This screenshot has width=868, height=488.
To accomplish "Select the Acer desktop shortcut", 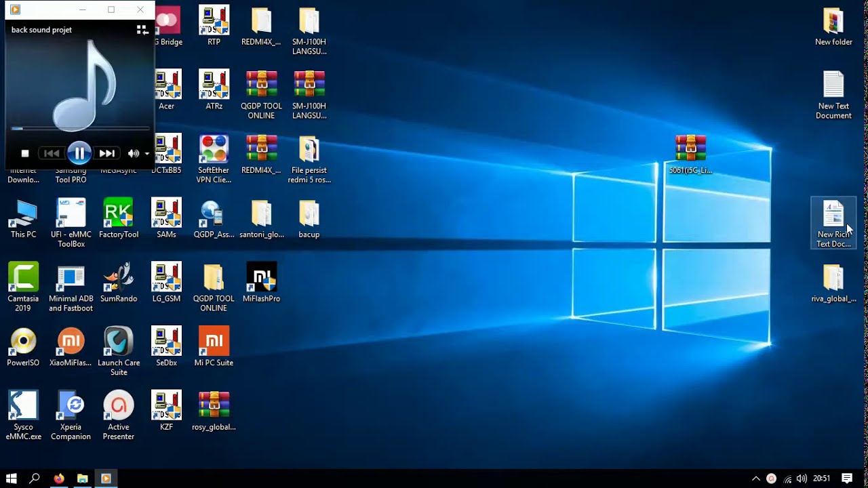I will (x=167, y=90).
